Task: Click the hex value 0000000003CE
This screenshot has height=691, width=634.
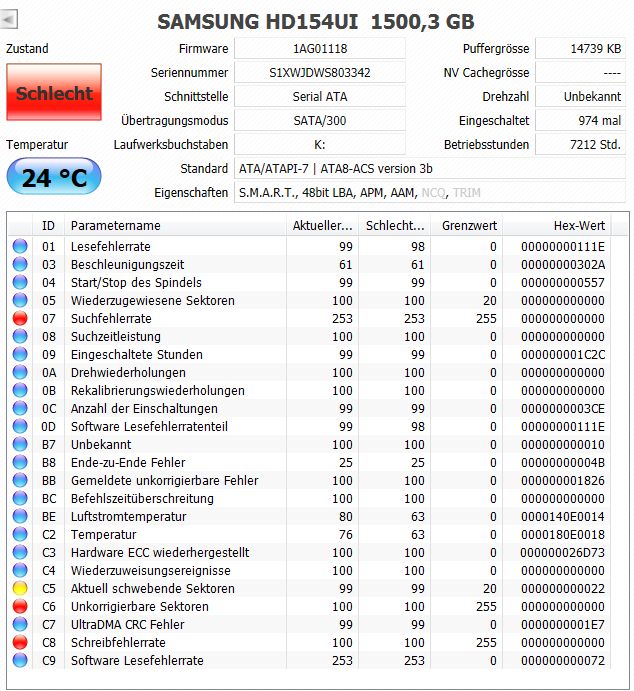Action: (563, 409)
